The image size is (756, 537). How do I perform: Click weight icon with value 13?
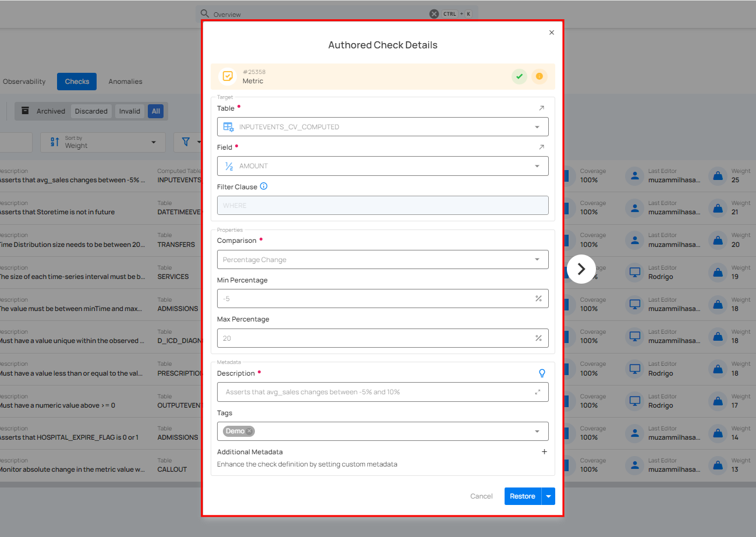click(x=718, y=465)
